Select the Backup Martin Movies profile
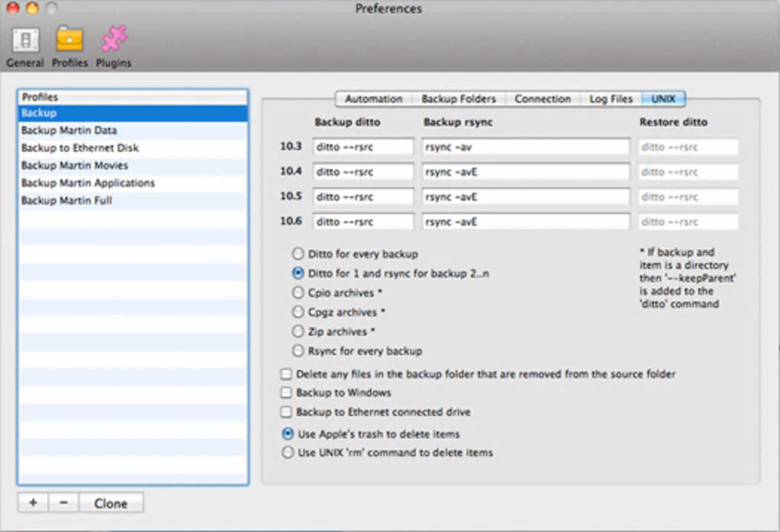Image resolution: width=780 pixels, height=532 pixels. pos(133,165)
